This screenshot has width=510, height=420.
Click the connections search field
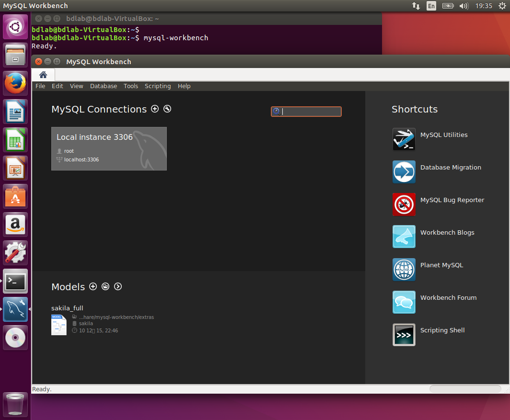(306, 112)
